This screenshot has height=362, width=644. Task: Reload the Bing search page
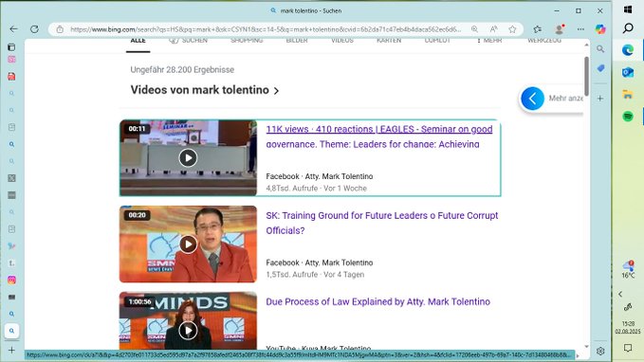[34, 29]
